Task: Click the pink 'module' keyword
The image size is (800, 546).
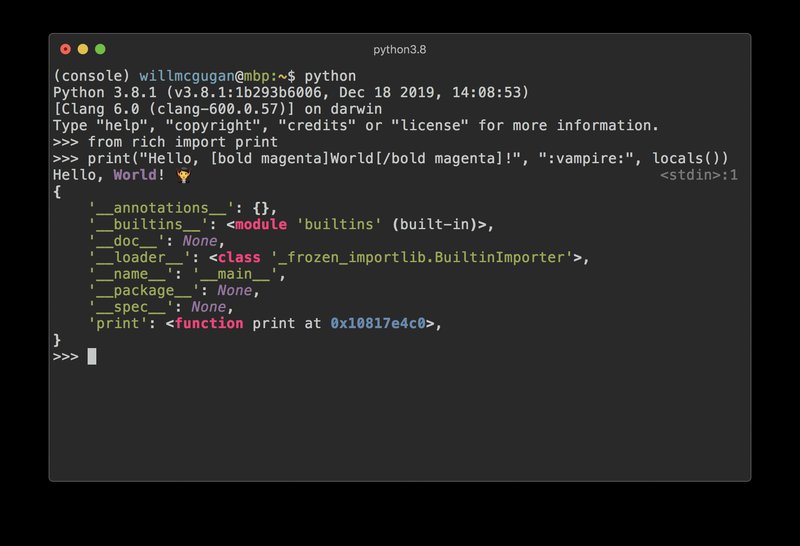Action: point(261,225)
